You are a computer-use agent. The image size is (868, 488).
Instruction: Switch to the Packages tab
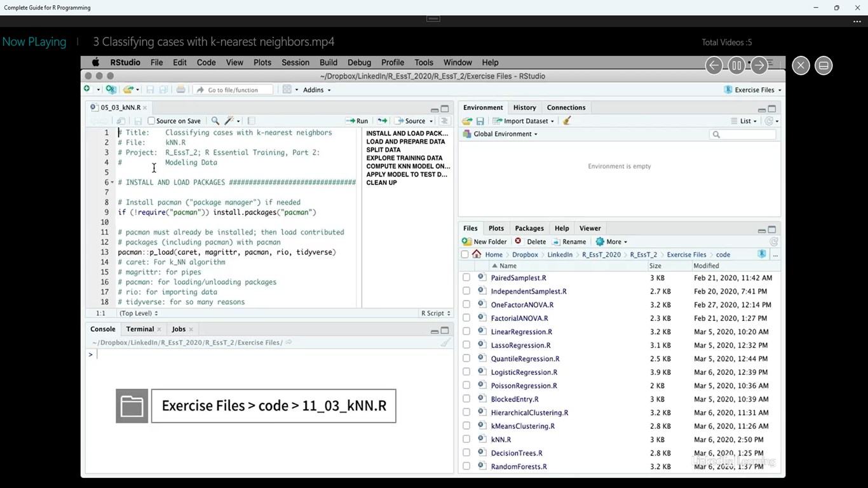529,228
